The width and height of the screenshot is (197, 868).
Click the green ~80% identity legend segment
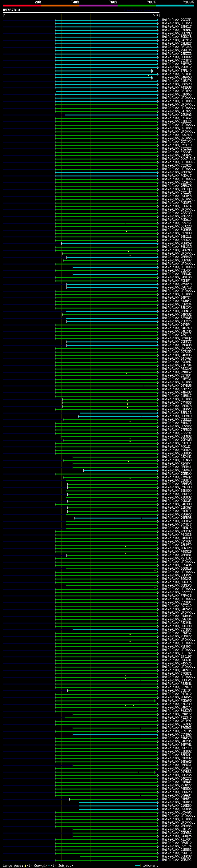click(x=137, y=6)
